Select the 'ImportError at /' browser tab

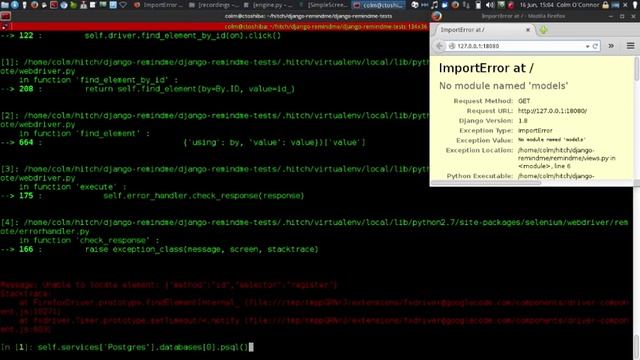coord(484,30)
